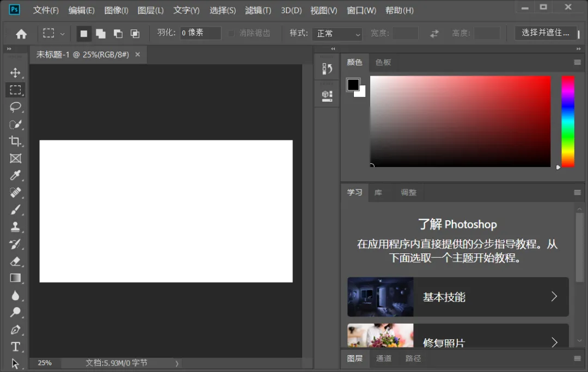The width and height of the screenshot is (588, 372).
Task: Toggle the 消除锯齿 anti-alias checkbox
Action: (231, 33)
